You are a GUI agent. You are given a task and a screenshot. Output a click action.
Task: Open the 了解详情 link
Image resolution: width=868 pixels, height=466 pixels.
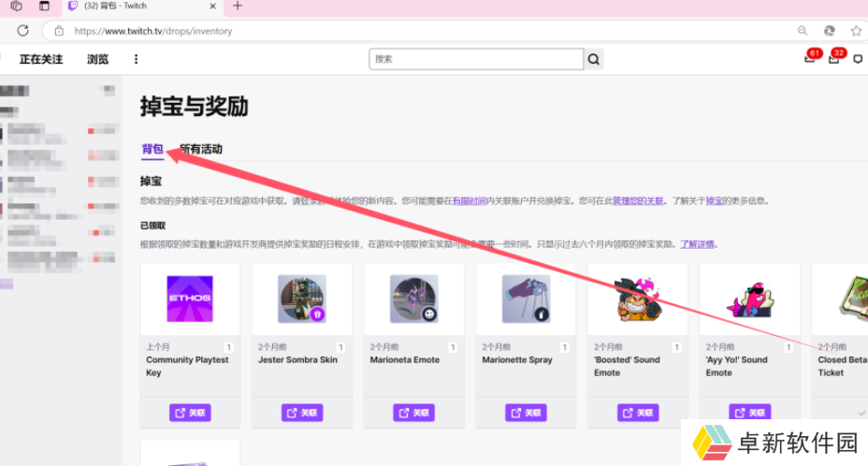tap(698, 244)
